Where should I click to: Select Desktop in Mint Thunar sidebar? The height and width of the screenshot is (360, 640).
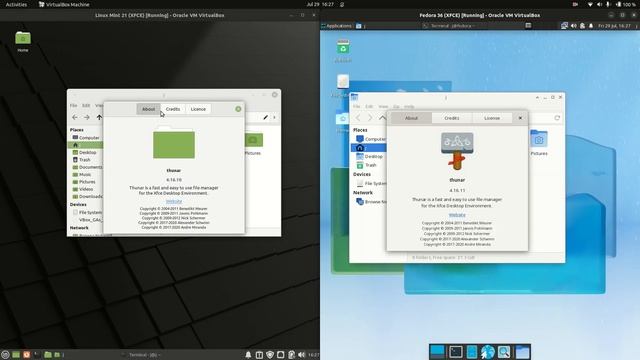pyautogui.click(x=86, y=152)
